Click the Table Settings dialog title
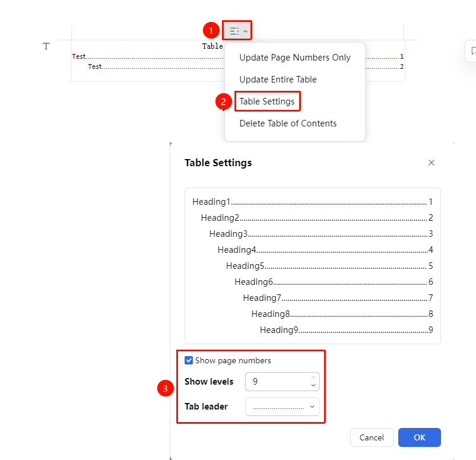This screenshot has height=460, width=476. click(218, 163)
